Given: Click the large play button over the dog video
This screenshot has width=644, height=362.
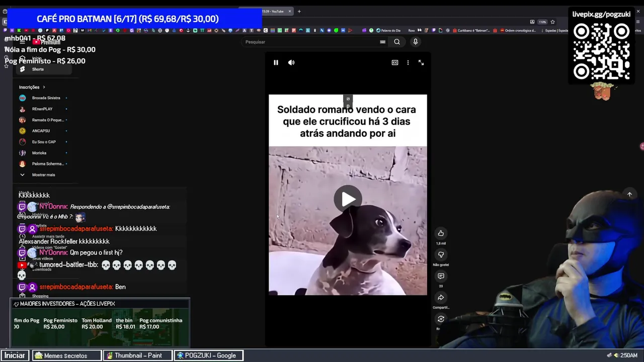Looking at the screenshot, I should tap(348, 199).
